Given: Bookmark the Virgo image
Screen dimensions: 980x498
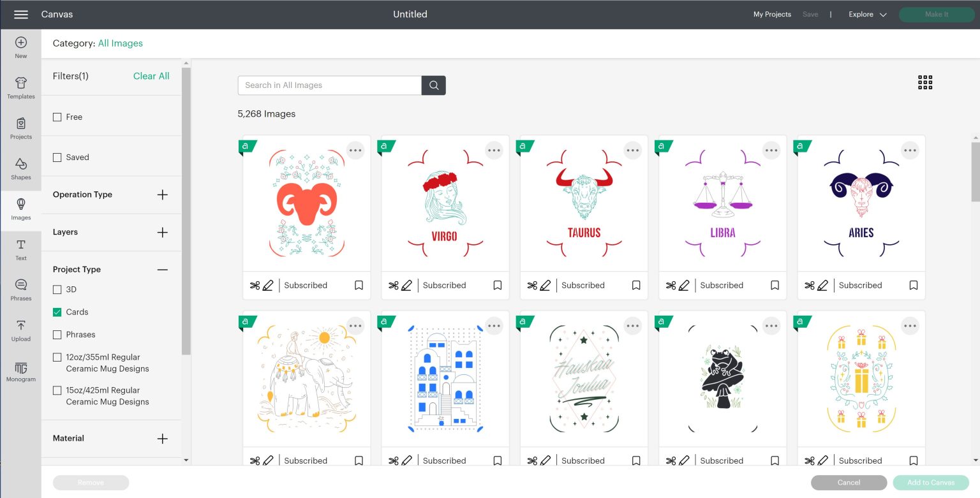Looking at the screenshot, I should point(497,285).
